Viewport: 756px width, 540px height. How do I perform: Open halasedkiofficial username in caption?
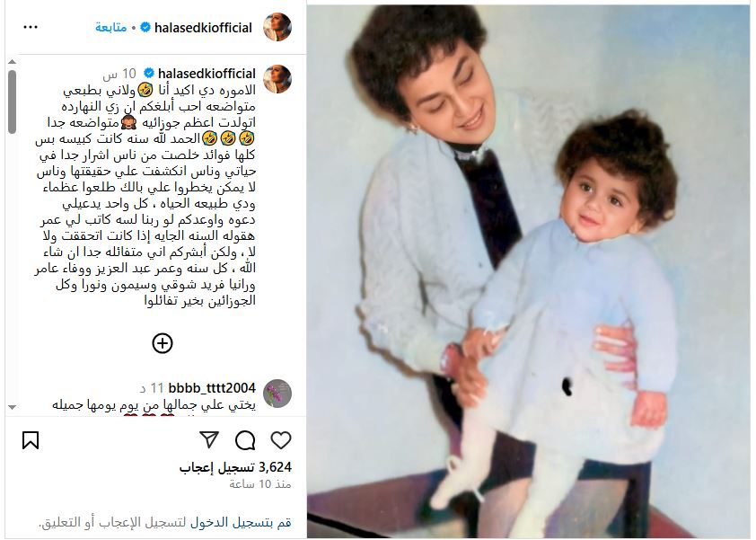coord(207,74)
